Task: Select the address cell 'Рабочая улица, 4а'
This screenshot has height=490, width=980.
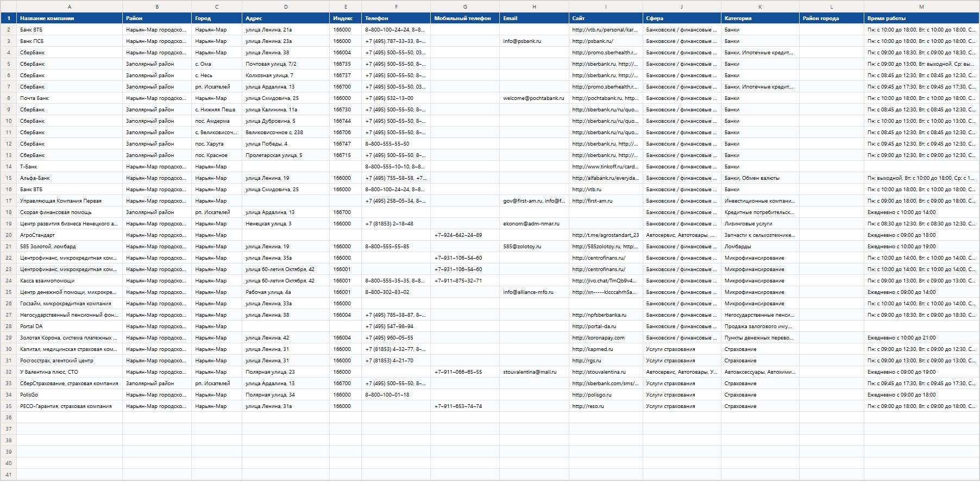Action: tap(286, 292)
